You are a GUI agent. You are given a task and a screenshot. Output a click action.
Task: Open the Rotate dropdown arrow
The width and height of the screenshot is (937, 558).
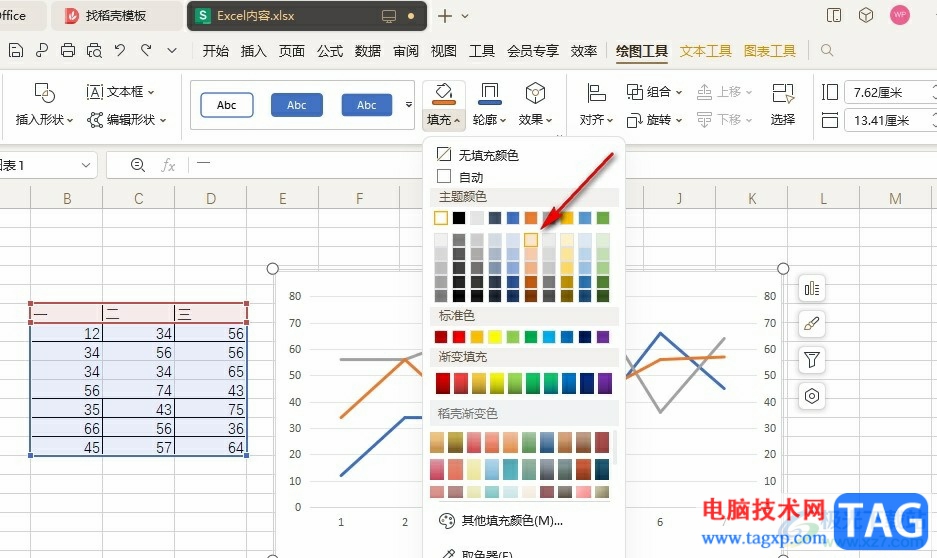tap(679, 121)
